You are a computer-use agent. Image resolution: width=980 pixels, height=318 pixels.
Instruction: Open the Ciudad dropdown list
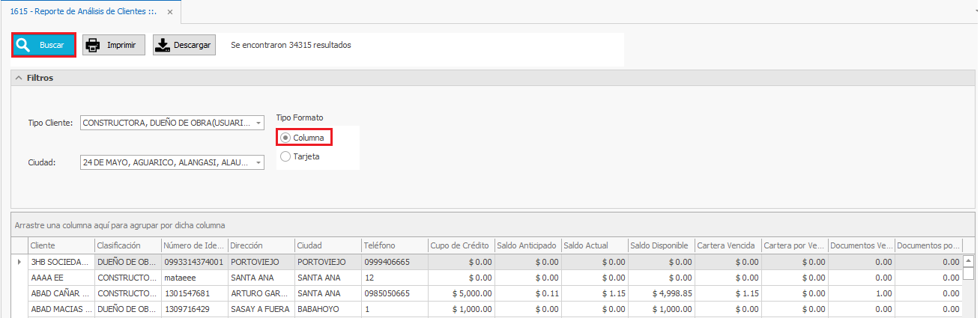(258, 162)
